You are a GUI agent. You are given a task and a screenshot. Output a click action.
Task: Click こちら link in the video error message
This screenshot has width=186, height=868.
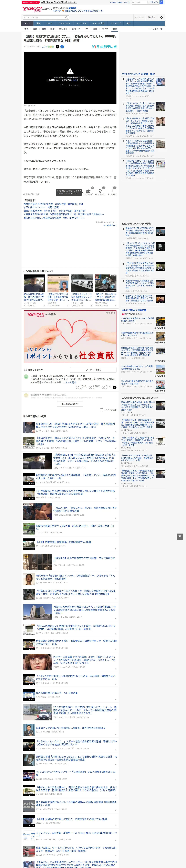(x=74, y=80)
